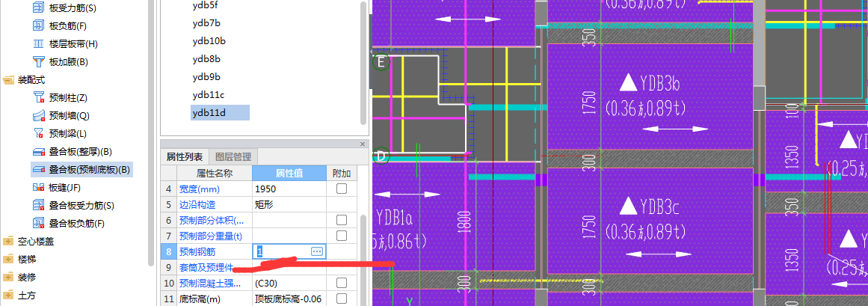This screenshot has height=306, width=868.
Task: Select the 叠合板负筋(F) component icon
Action: (x=38, y=224)
